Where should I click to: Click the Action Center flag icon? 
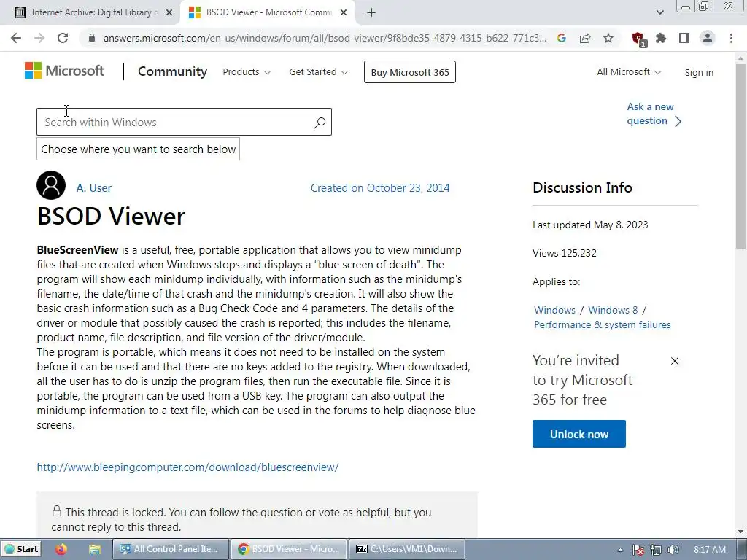pyautogui.click(x=638, y=550)
